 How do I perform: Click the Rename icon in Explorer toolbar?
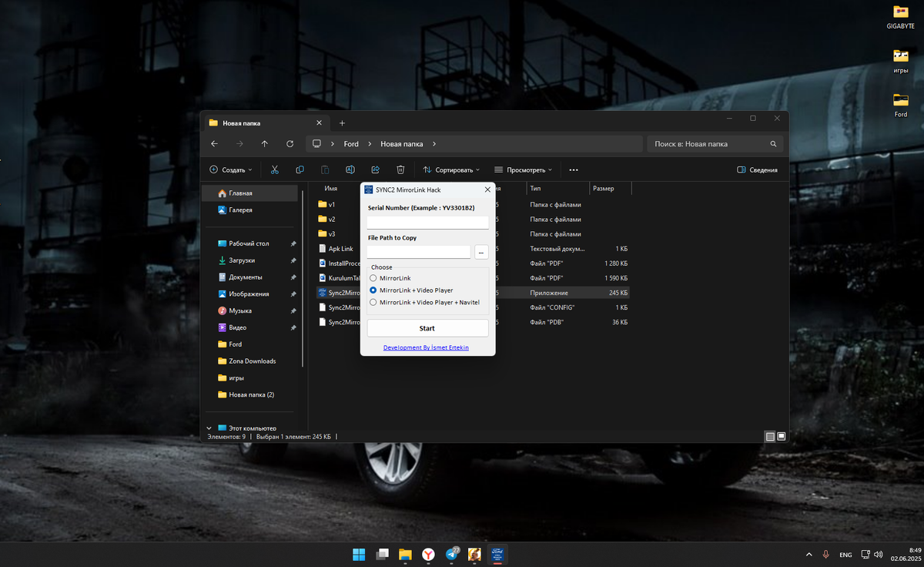(x=350, y=169)
